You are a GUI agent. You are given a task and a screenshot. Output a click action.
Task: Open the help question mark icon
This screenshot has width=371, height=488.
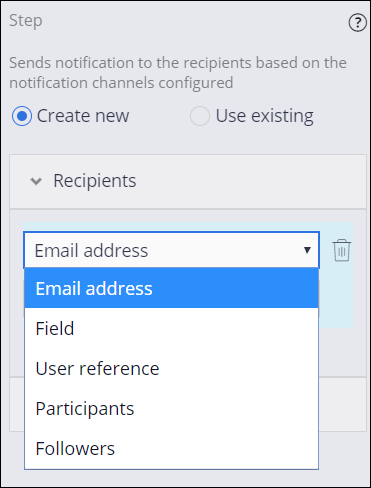coord(358,23)
